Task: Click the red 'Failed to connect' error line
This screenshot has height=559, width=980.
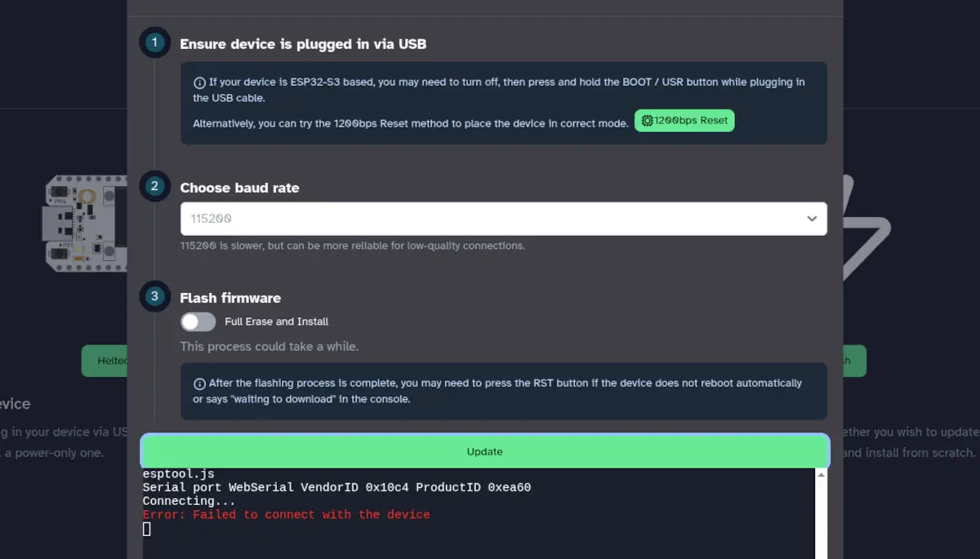Action: click(x=286, y=515)
